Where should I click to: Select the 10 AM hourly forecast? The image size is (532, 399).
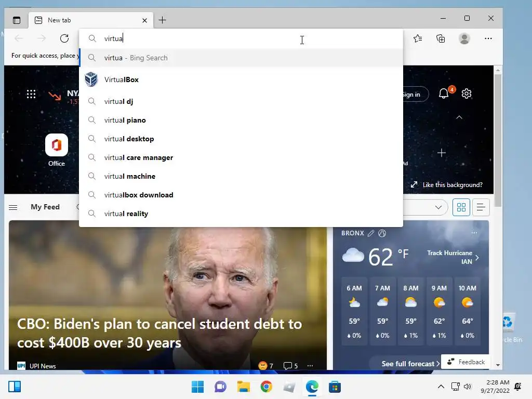click(x=467, y=312)
